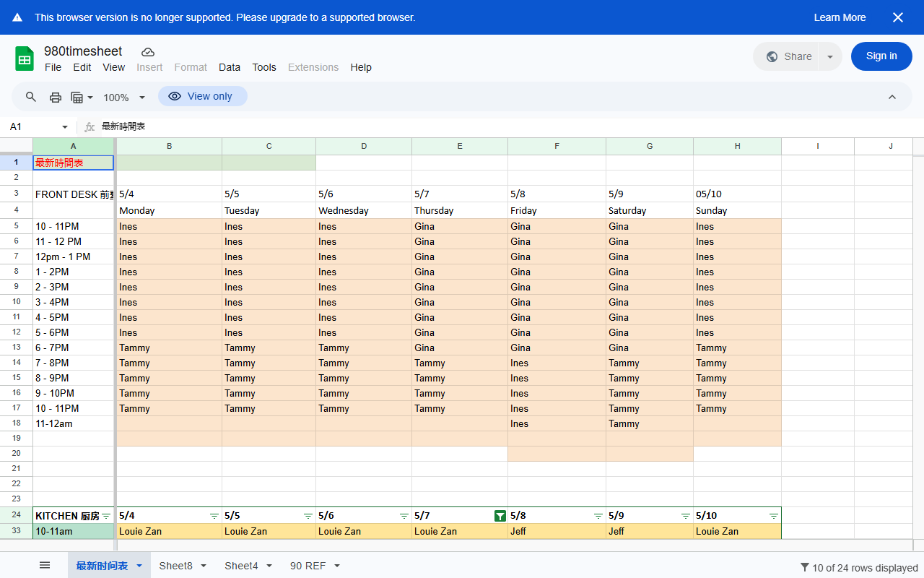Select the 11-12am time cell
924x578 pixels.
pos(74,423)
